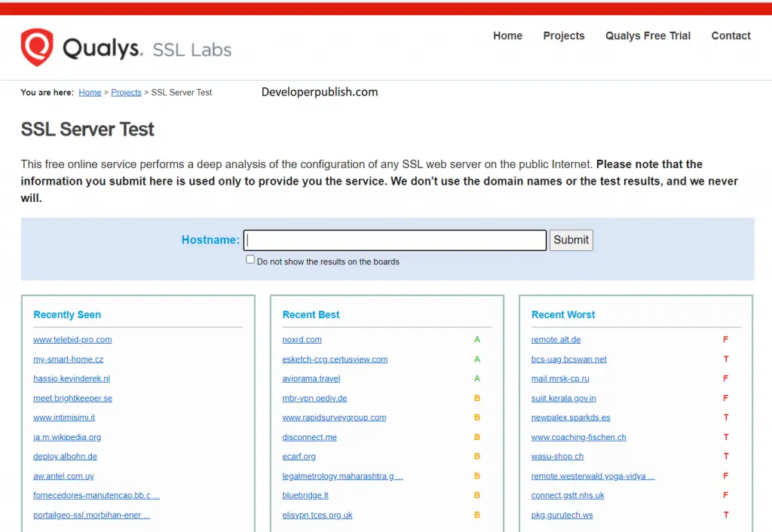Viewport: 772px width, 532px height.
Task: Open wasu-shop.ch link
Action: [557, 456]
